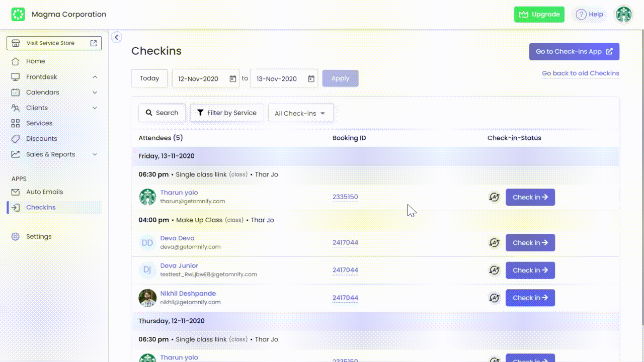Open Calendars in sidebar
Screen dimensions: 644x362
[x=43, y=93]
